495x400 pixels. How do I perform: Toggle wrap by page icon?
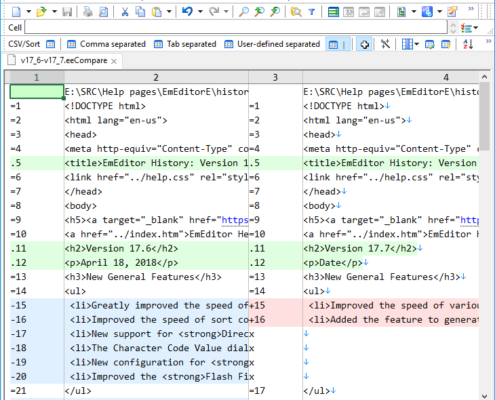[379, 12]
